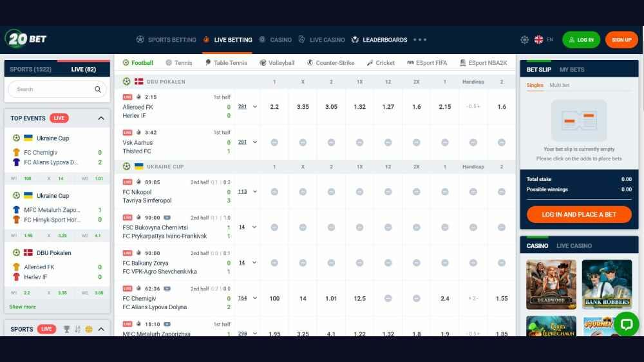
Task: Select the ESport FIFA tab
Action: [427, 63]
